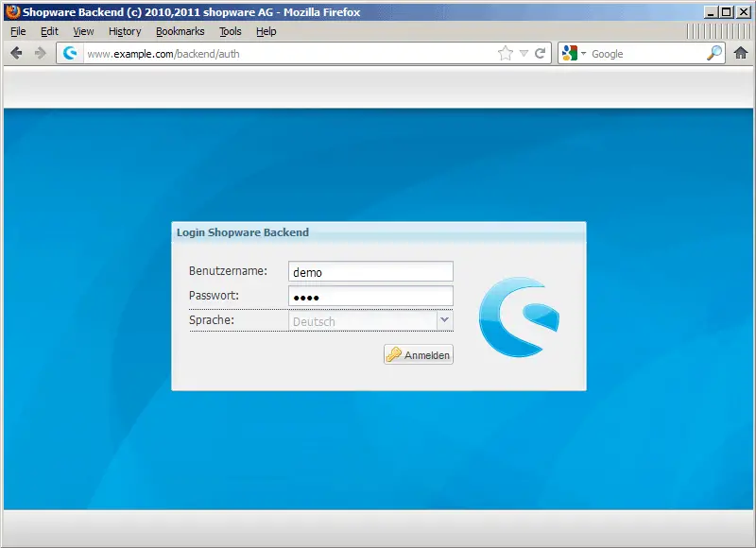756x548 pixels.
Task: Reload the page using the refresh icon
Action: (541, 53)
